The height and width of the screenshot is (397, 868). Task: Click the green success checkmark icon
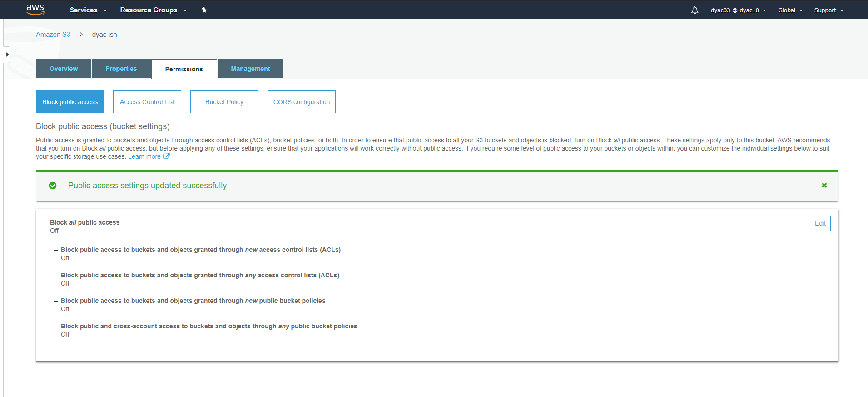coord(53,186)
